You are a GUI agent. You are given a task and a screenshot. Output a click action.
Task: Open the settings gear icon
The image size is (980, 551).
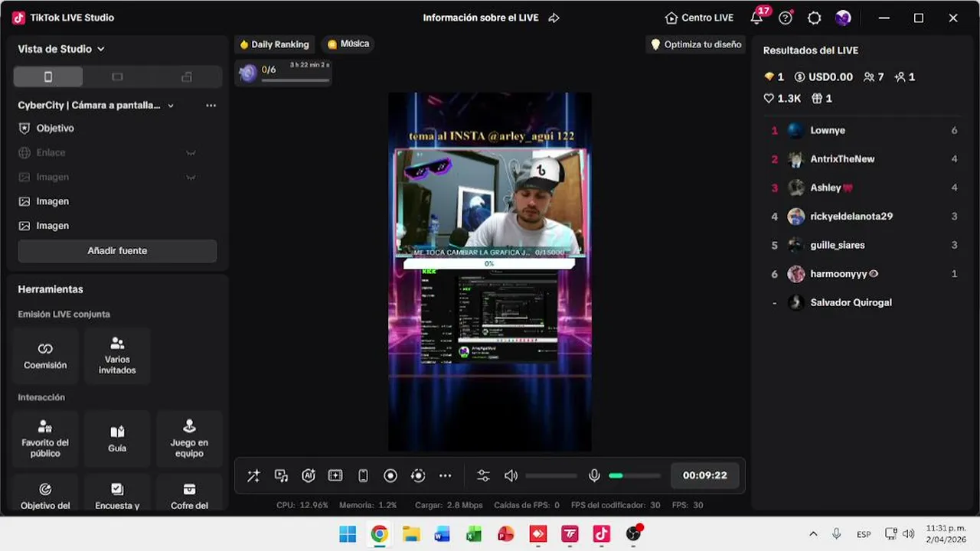[814, 18]
